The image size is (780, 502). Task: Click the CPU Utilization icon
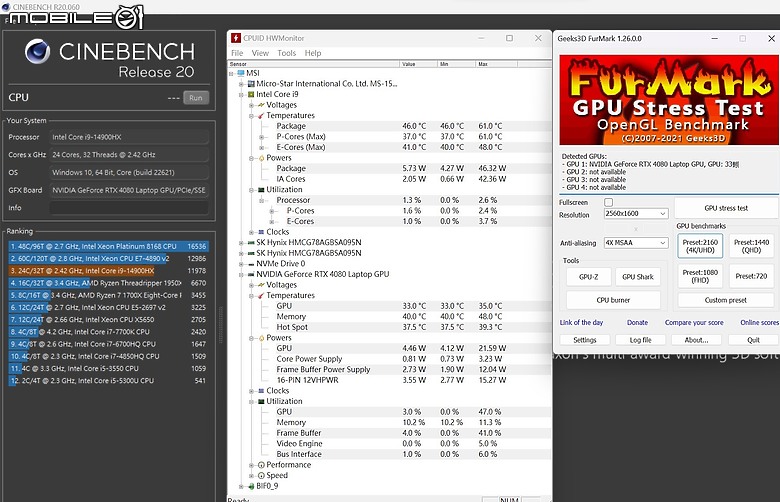[261, 190]
